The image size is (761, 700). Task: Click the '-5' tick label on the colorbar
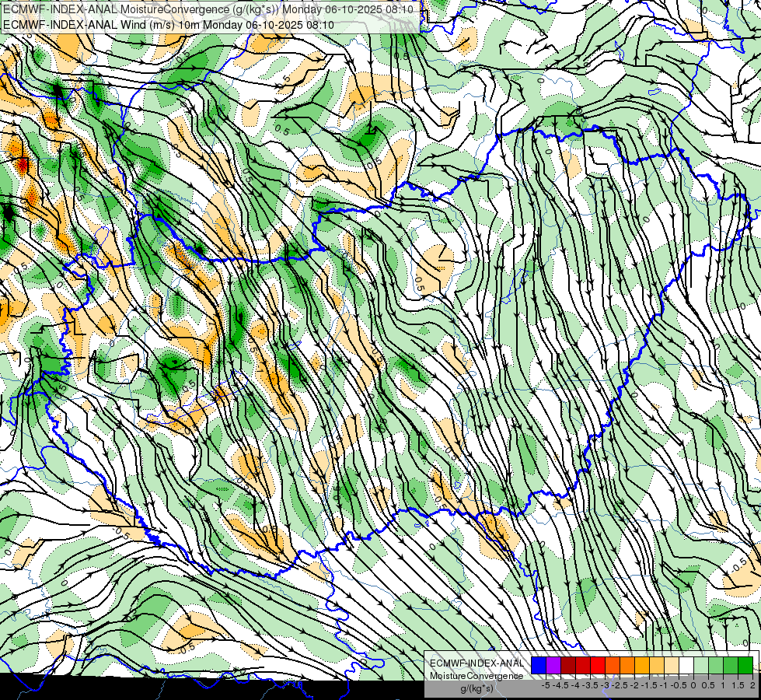pos(546,685)
